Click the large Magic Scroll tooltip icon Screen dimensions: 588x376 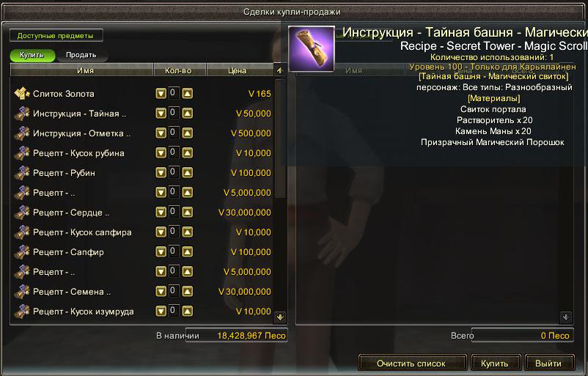[x=312, y=48]
